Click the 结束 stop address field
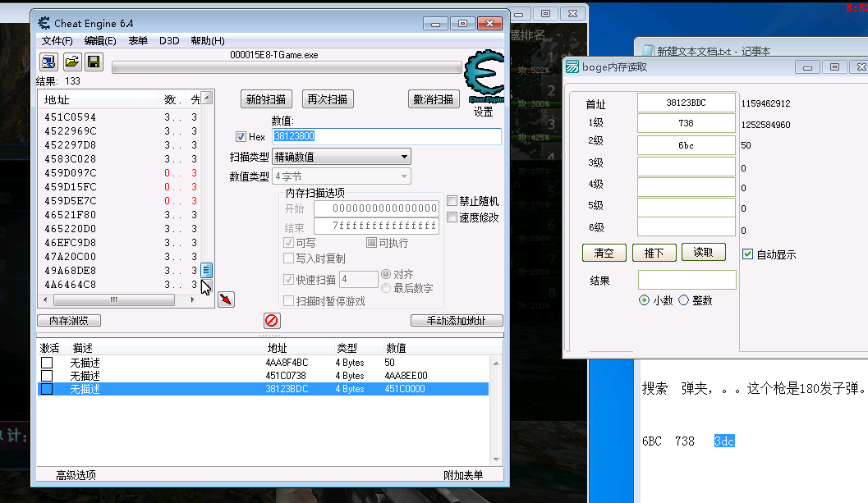 pos(376,226)
